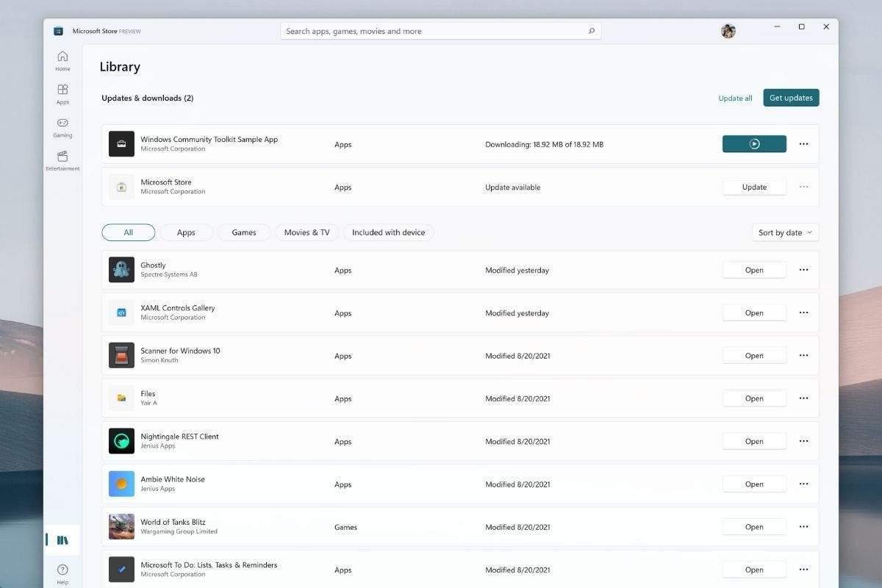882x588 pixels.
Task: Click the search apps and games field
Action: click(x=440, y=31)
